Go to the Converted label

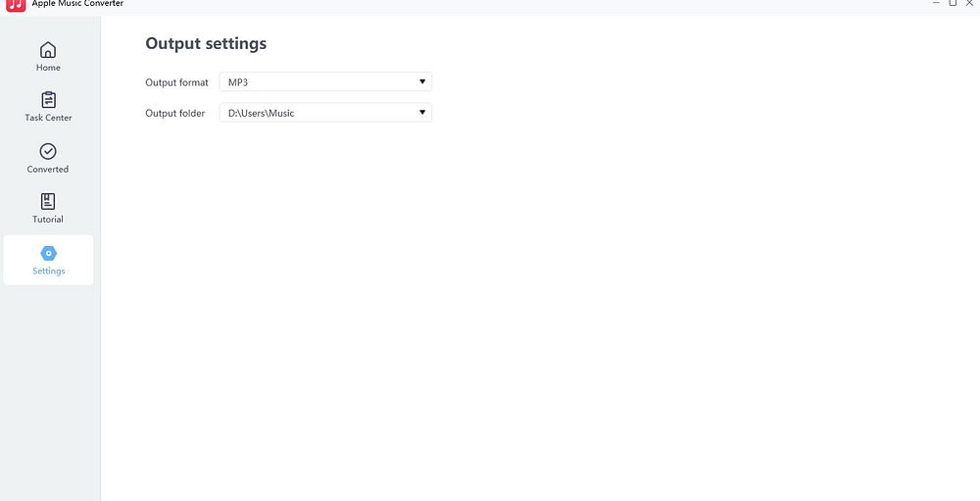pyautogui.click(x=48, y=169)
